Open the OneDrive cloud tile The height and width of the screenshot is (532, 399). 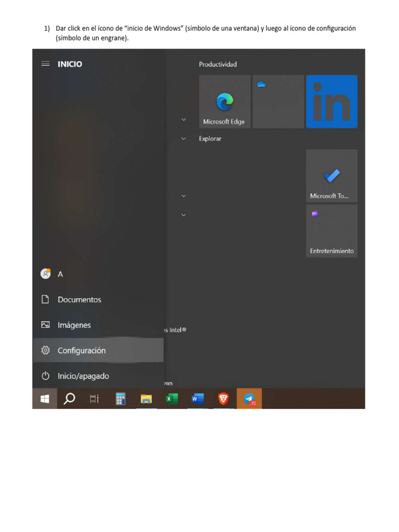(x=278, y=101)
